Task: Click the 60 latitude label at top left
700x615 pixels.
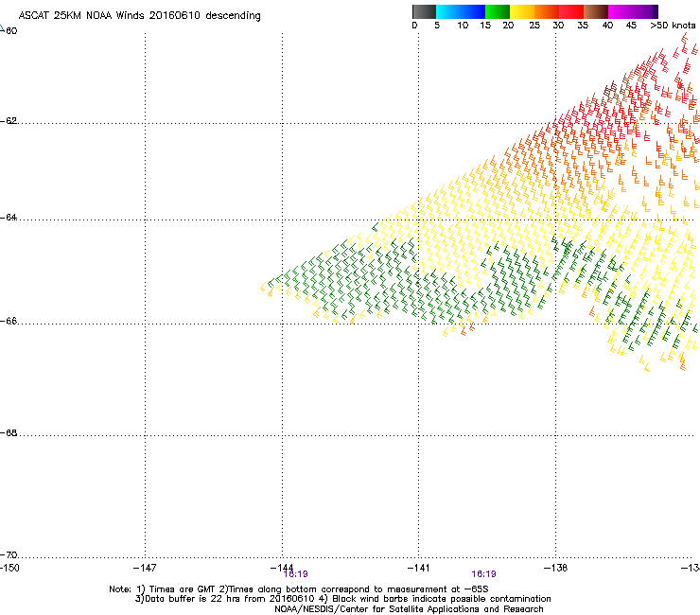Action: pos(12,31)
